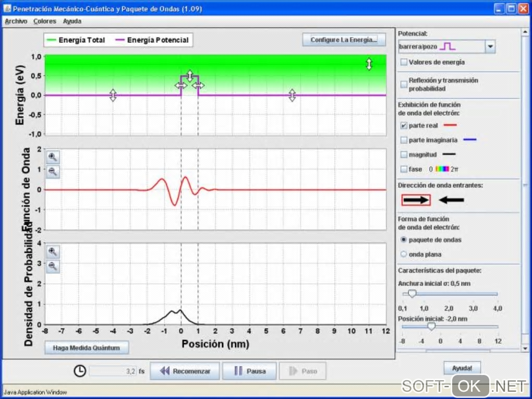Click the Java Application Window status text
The width and height of the screenshot is (532, 399).
[35, 392]
